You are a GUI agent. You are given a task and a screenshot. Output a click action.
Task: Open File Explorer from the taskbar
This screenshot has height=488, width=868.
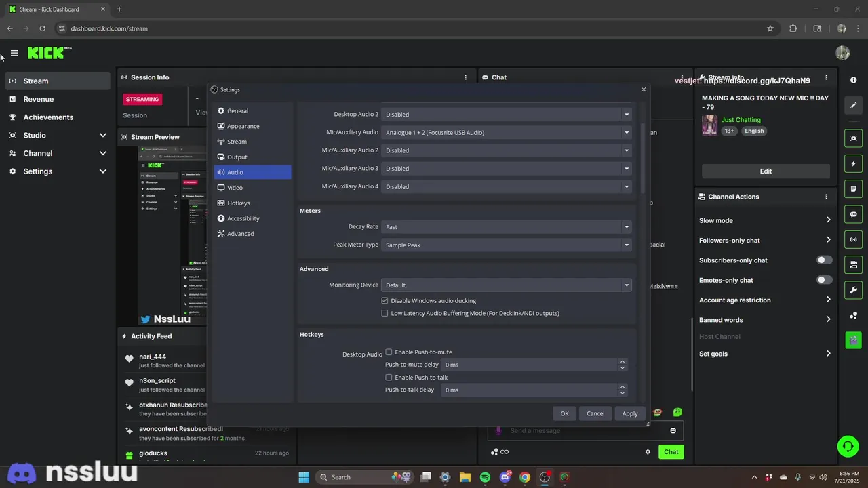465,477
